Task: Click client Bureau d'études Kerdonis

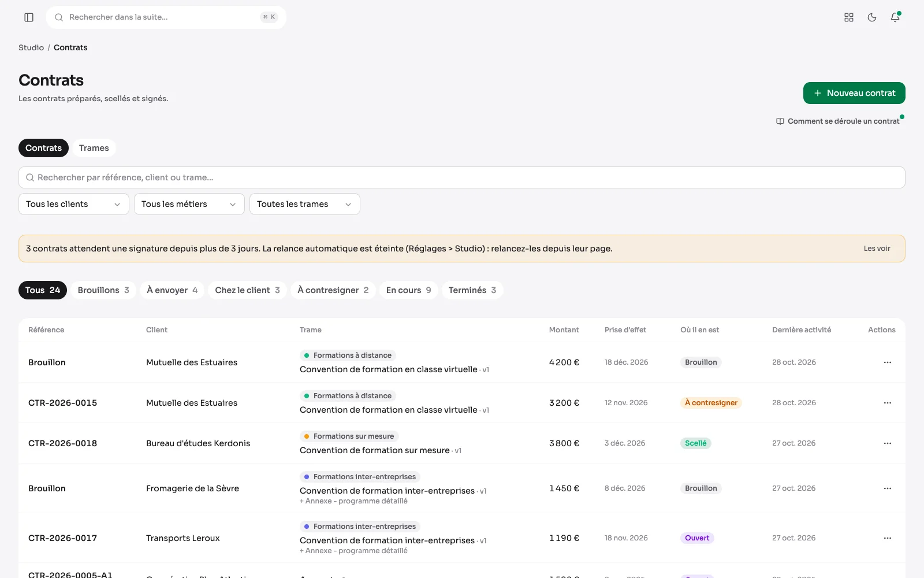Action: click(x=198, y=443)
